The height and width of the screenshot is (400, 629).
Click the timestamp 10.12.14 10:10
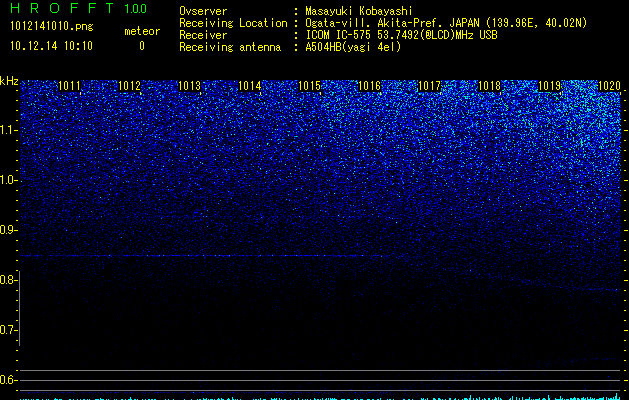coord(51,46)
